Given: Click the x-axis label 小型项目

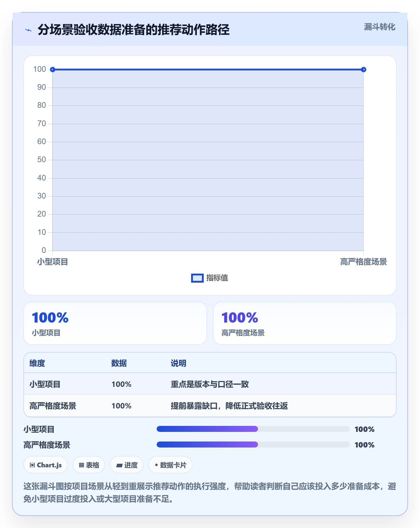Looking at the screenshot, I should (52, 262).
